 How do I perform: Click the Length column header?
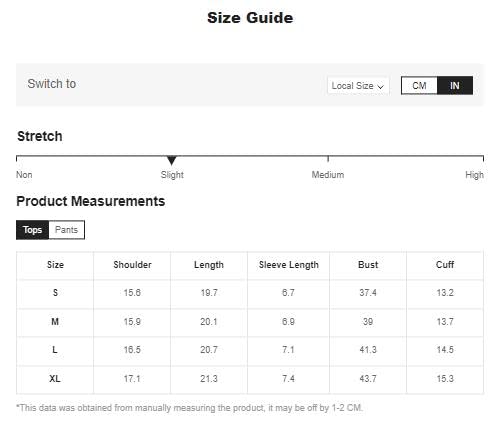(209, 265)
